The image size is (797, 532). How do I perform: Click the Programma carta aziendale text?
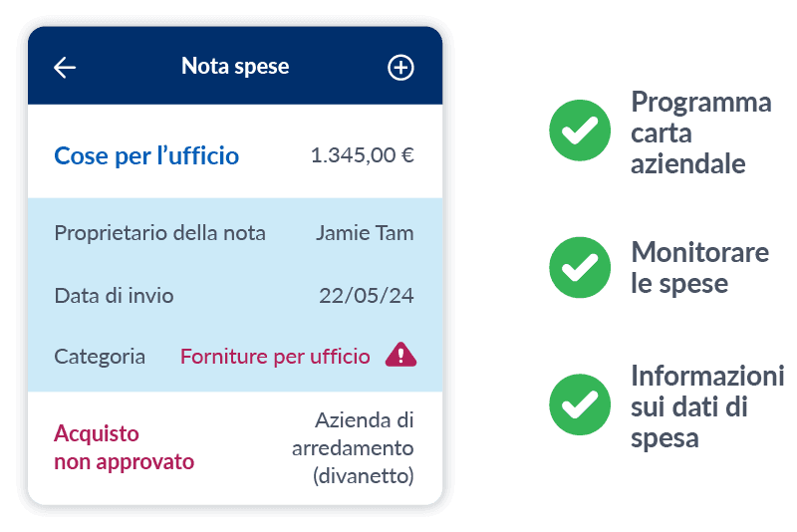[x=700, y=133]
